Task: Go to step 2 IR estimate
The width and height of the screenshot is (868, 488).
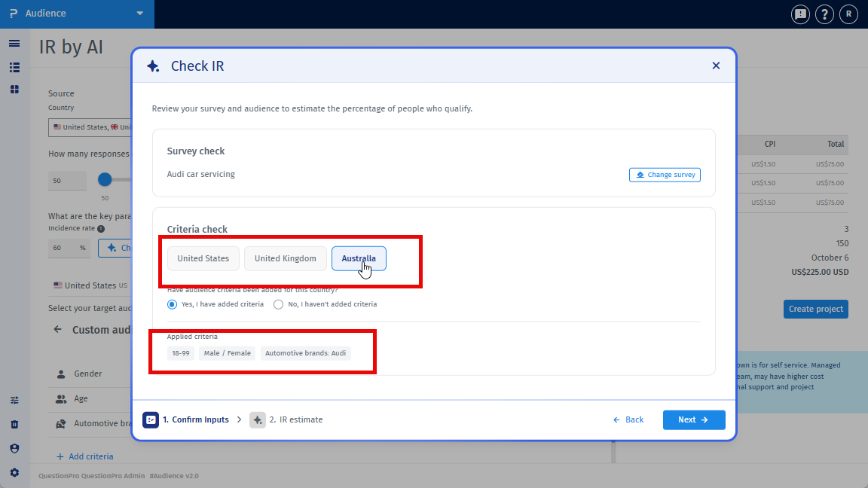Action: [286, 420]
